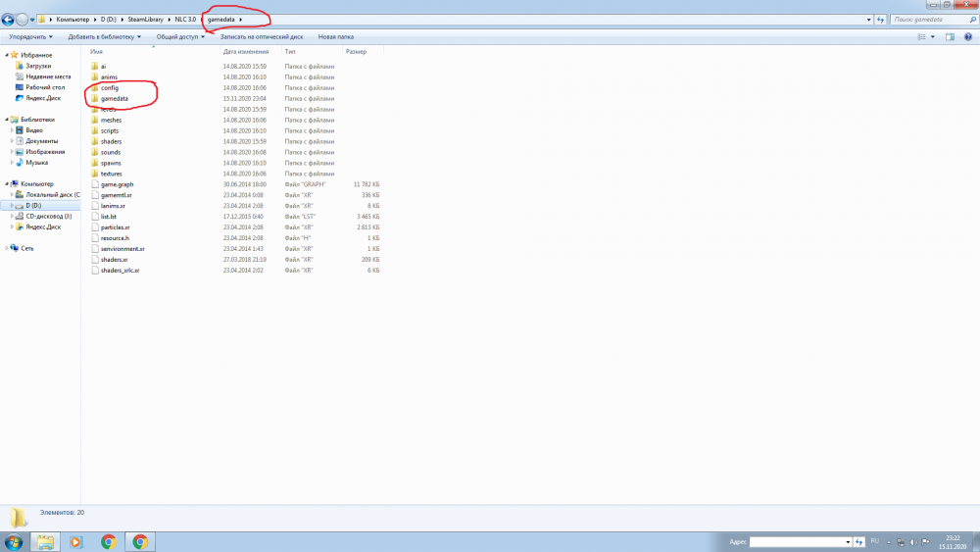Viewport: 980px width, 552px height.
Task: Select the gamemtl.xr file
Action: pyautogui.click(x=117, y=195)
